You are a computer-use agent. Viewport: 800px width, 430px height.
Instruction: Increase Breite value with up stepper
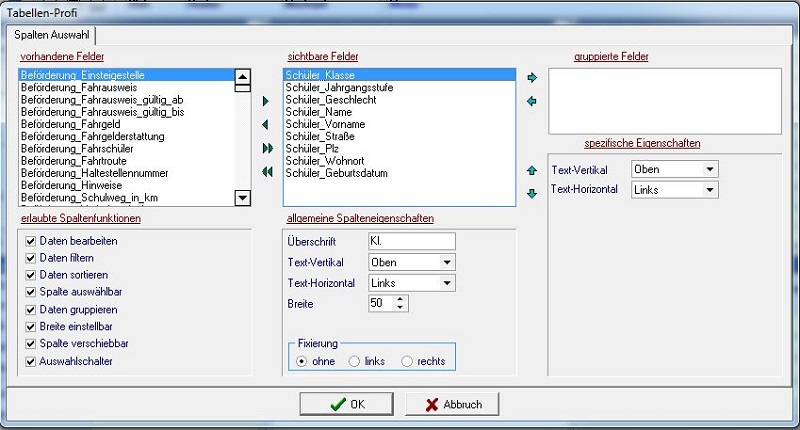point(400,299)
